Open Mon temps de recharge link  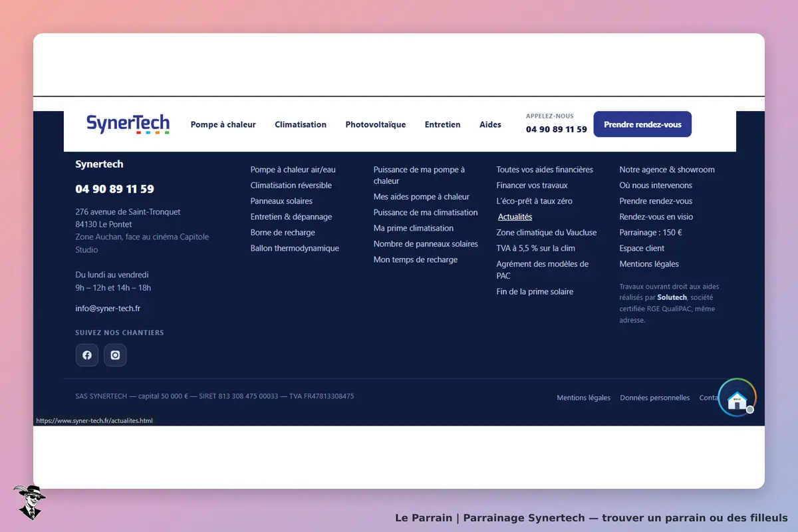416,259
